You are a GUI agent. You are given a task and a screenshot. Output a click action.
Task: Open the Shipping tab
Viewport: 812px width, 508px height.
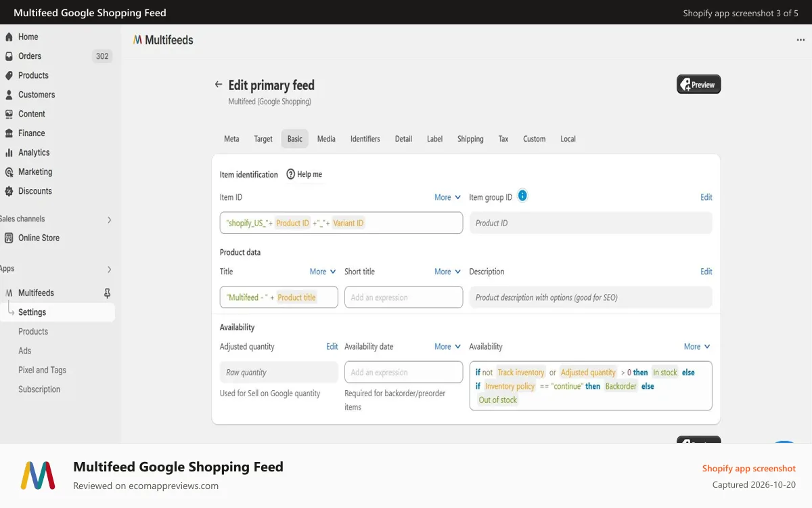tap(470, 139)
